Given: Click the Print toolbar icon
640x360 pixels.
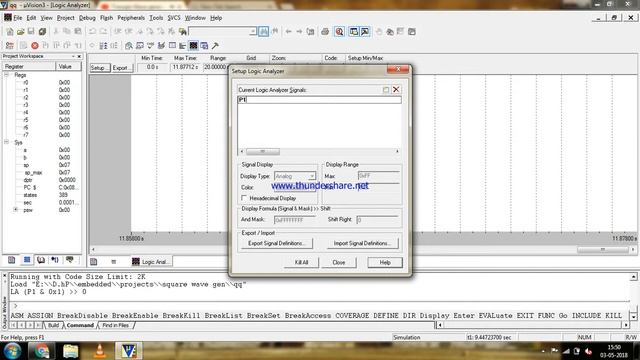Looking at the screenshot, I should coord(325,31).
